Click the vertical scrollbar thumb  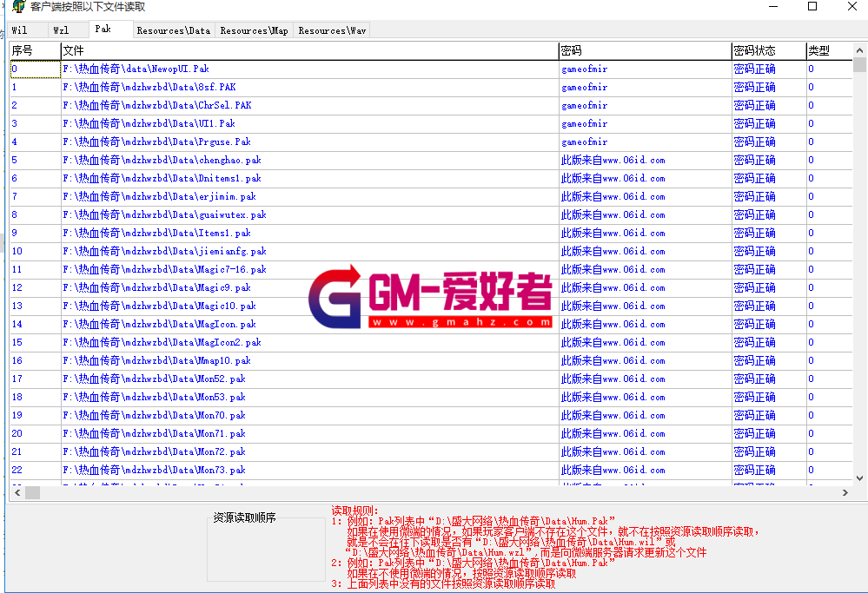coord(859,65)
